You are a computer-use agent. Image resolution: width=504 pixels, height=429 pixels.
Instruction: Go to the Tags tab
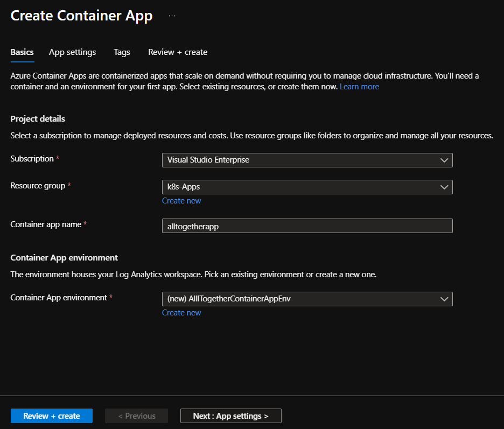pyautogui.click(x=122, y=52)
